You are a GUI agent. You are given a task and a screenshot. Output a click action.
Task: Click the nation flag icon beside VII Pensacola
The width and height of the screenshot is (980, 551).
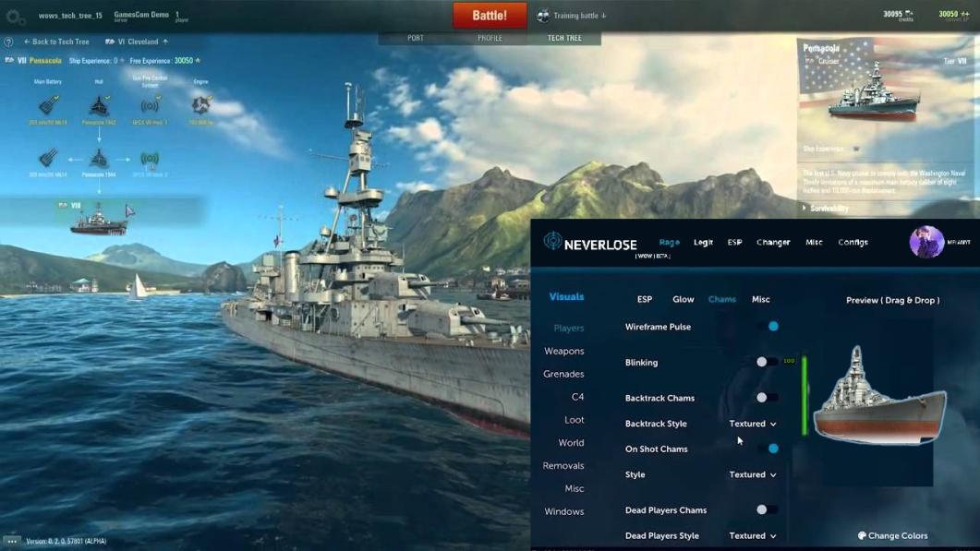pos(9,61)
